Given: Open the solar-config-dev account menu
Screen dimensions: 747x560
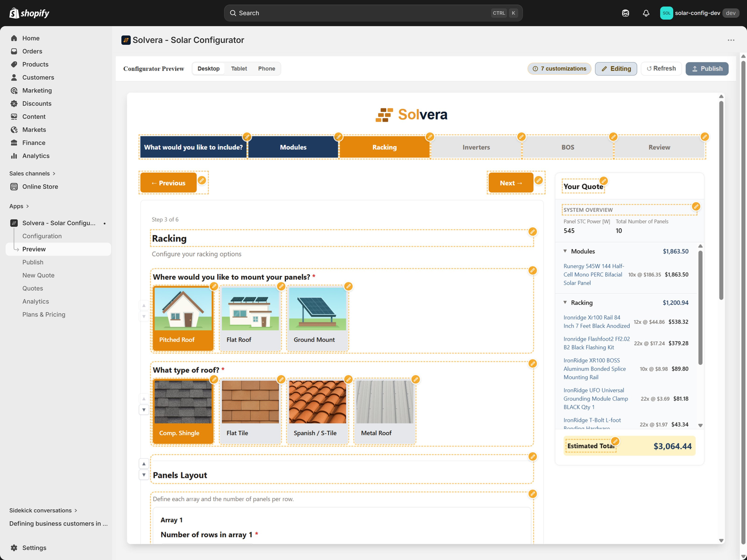Looking at the screenshot, I should (x=699, y=13).
